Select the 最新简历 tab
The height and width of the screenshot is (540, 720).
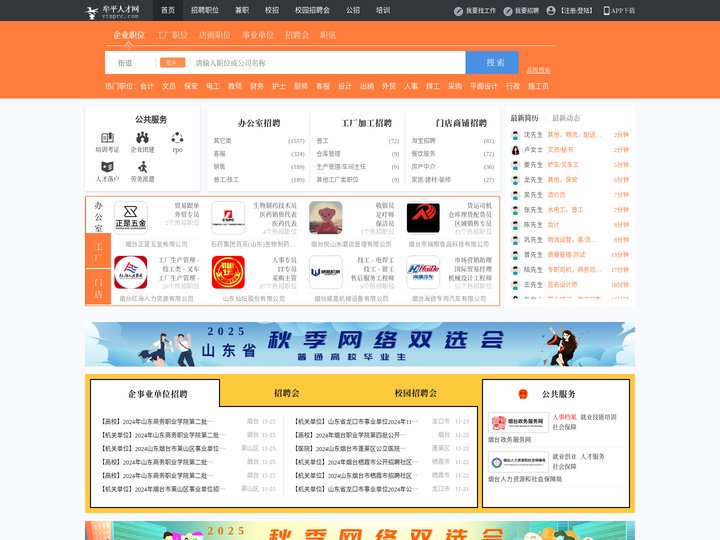524,118
